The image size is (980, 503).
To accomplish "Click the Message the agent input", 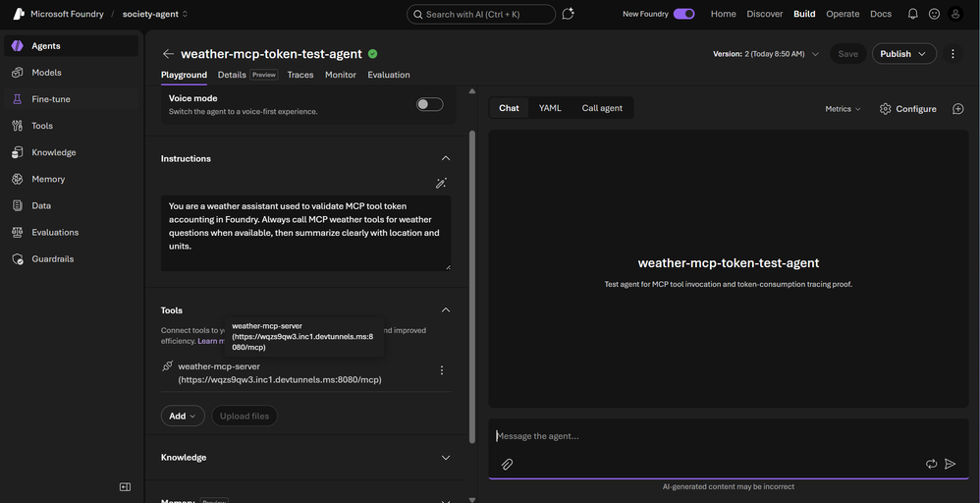I will click(x=728, y=436).
